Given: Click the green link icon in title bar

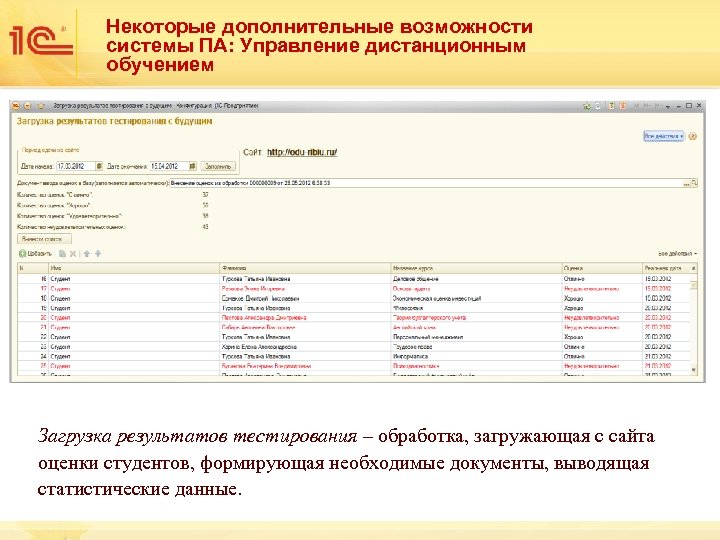Looking at the screenshot, I should click(587, 106).
